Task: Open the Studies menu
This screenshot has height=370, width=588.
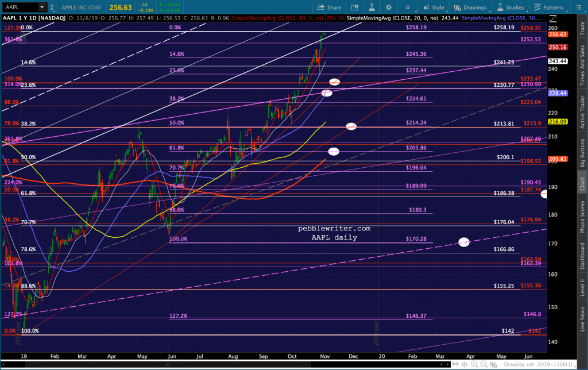Action: (x=510, y=7)
